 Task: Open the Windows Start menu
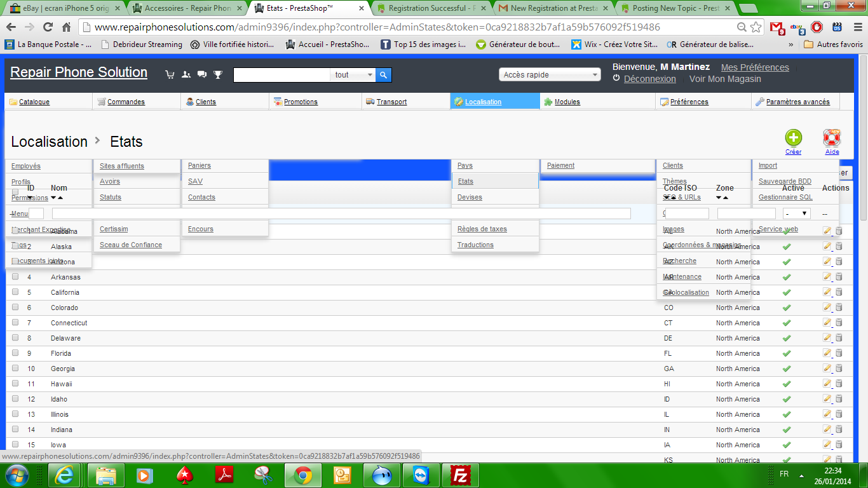click(x=17, y=475)
